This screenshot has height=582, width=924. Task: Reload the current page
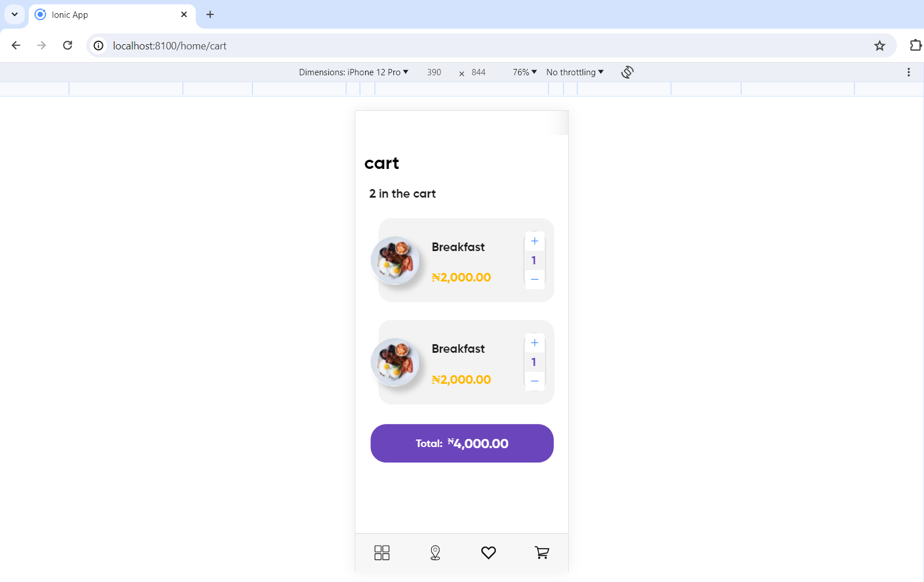(x=68, y=45)
